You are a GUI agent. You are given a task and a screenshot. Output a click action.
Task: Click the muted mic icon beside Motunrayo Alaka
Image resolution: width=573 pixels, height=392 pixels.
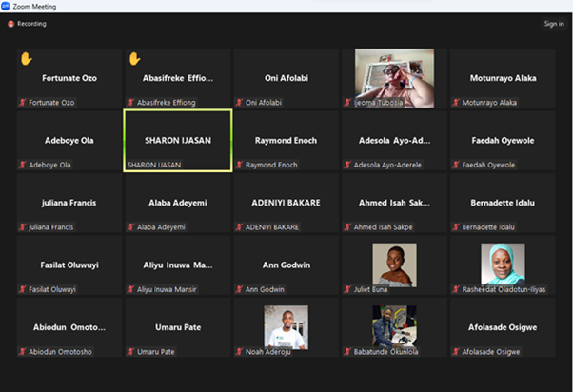point(455,102)
